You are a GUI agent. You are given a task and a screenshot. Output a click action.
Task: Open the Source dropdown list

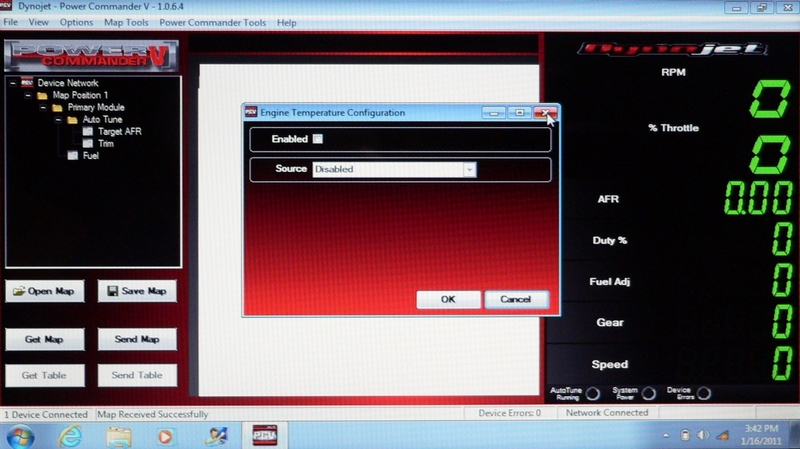click(x=468, y=170)
